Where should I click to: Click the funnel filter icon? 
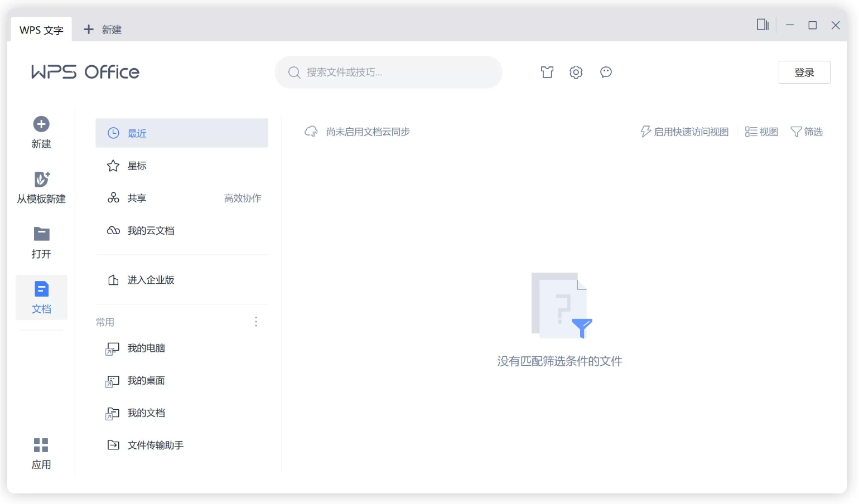coord(796,132)
